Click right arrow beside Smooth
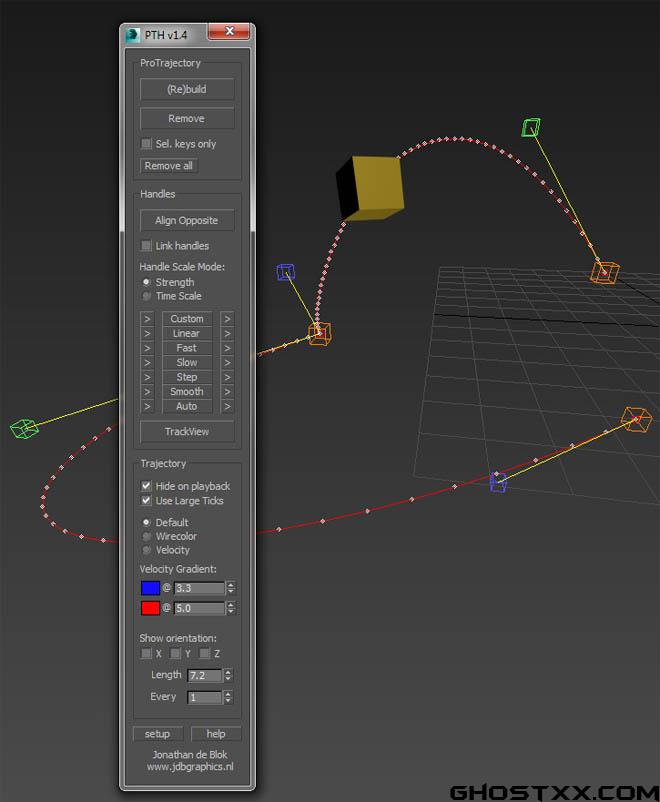 click(227, 391)
